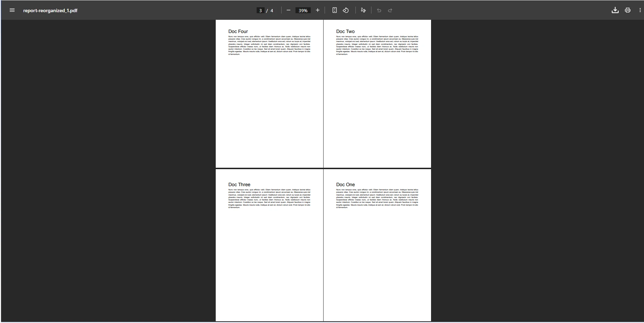The height and width of the screenshot is (323, 644).
Task: Select the annotation drawing tool
Action: coord(363,10)
